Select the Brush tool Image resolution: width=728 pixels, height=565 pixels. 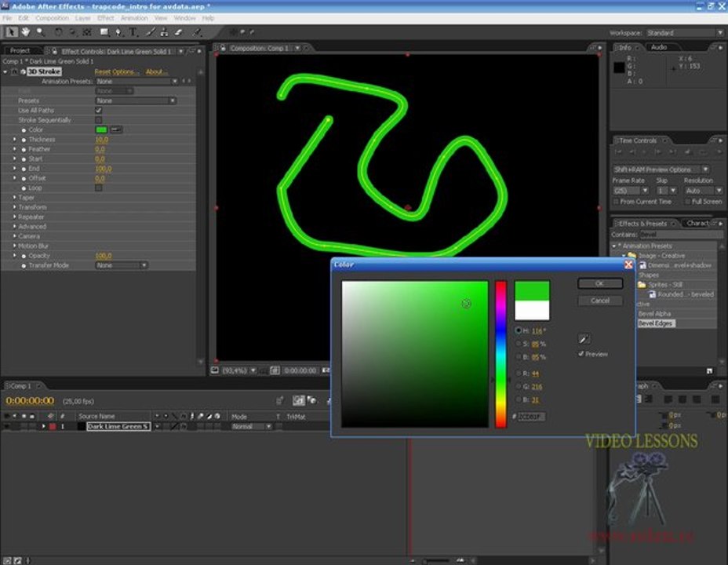coord(150,32)
